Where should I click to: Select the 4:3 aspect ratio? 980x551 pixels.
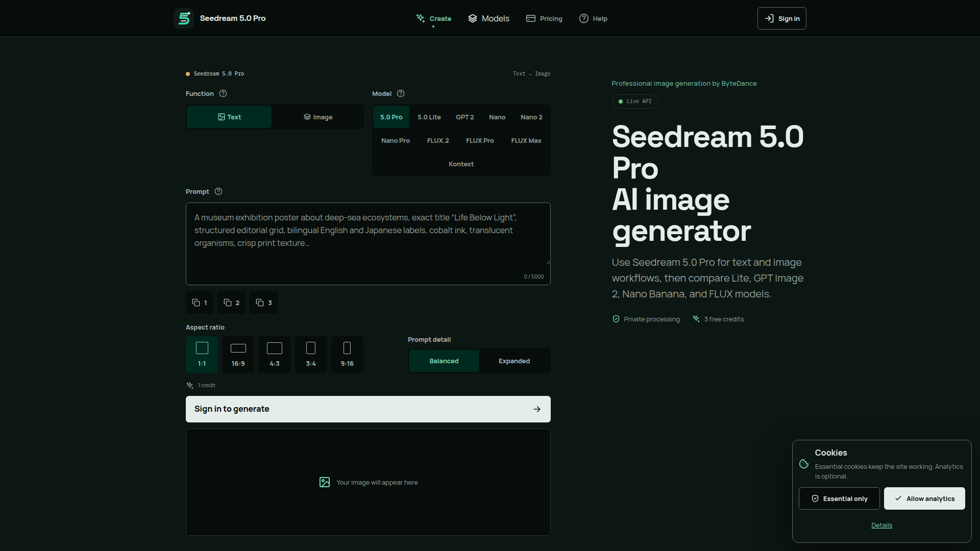click(x=275, y=355)
